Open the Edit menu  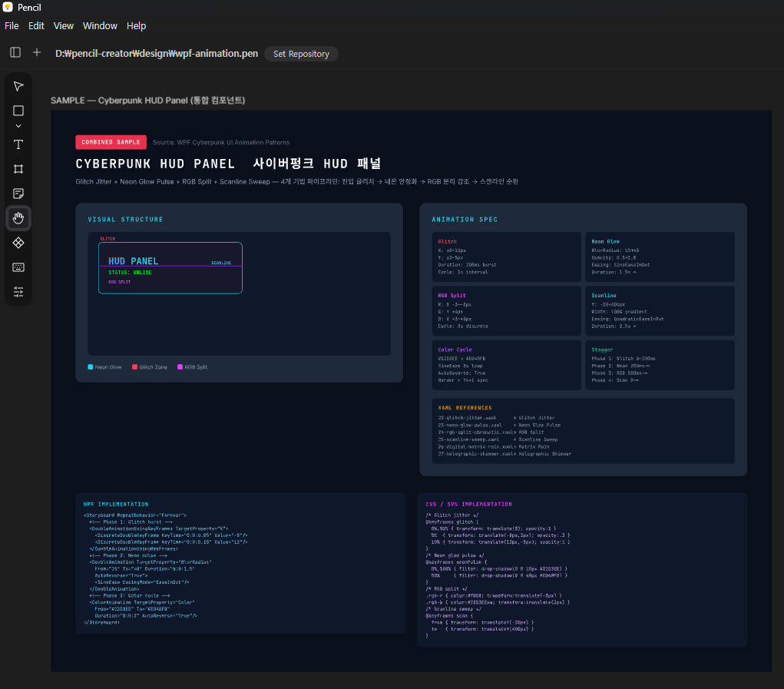tap(36, 26)
